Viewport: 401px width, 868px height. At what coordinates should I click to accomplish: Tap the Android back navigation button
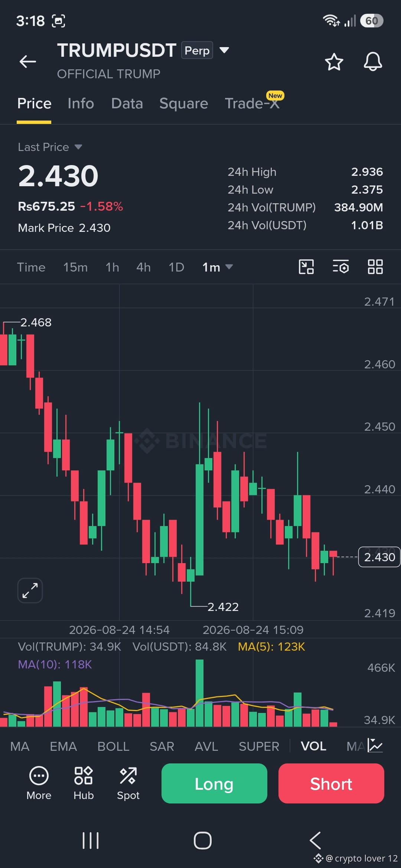point(315,841)
